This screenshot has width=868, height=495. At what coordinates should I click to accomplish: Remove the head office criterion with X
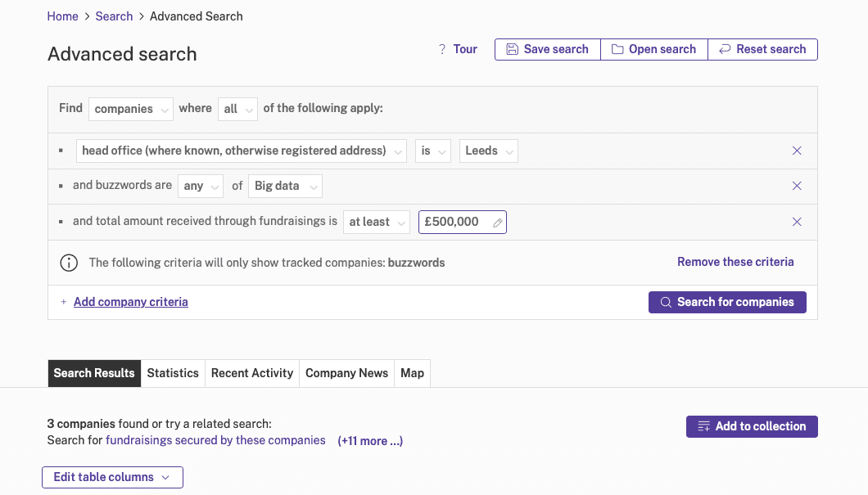pyautogui.click(x=797, y=151)
